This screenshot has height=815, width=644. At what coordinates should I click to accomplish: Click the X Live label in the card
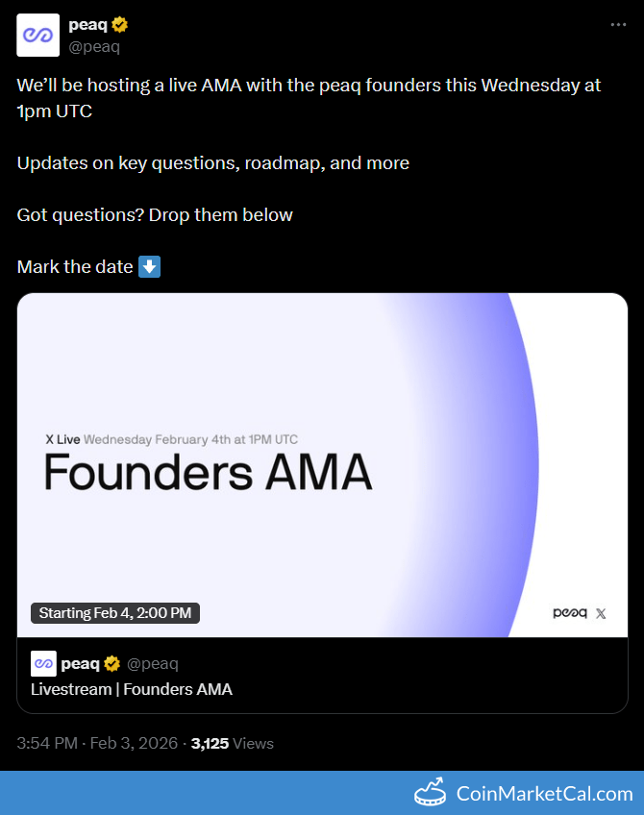click(x=62, y=439)
